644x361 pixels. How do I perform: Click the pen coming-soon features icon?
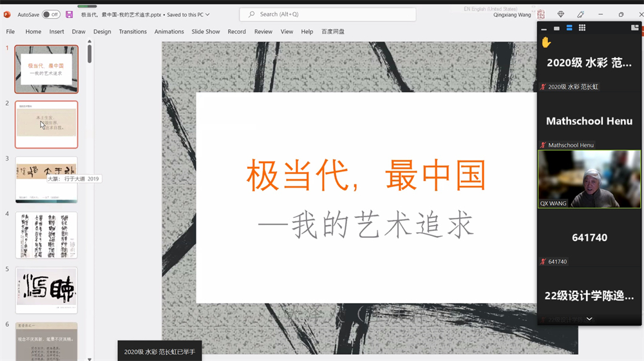click(580, 14)
